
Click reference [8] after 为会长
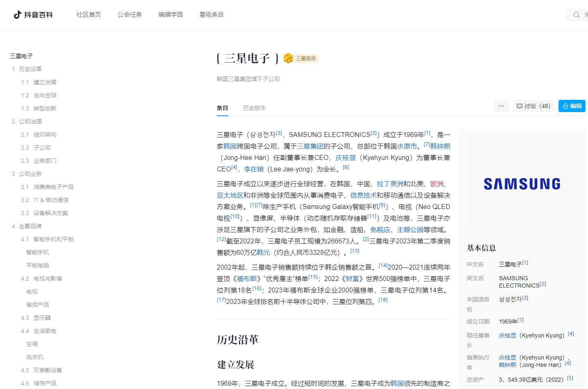pyautogui.click(x=346, y=167)
